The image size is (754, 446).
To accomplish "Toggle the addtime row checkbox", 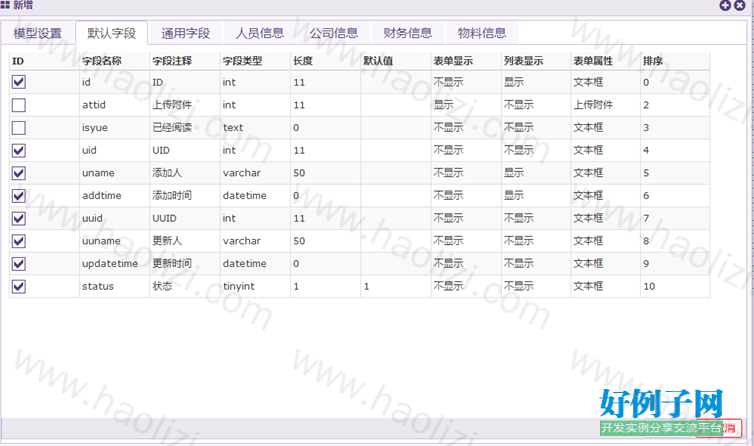I will (x=19, y=195).
